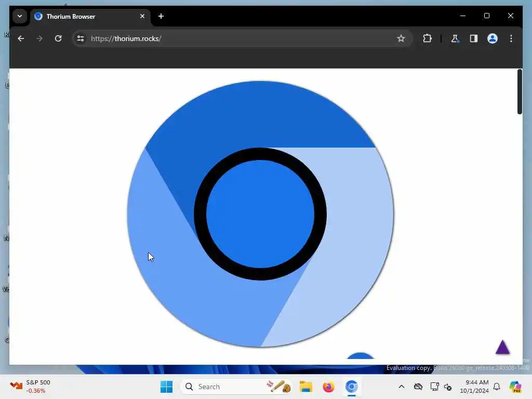The height and width of the screenshot is (399, 532).
Task: Select the Thorium Browser tab
Action: tap(90, 16)
